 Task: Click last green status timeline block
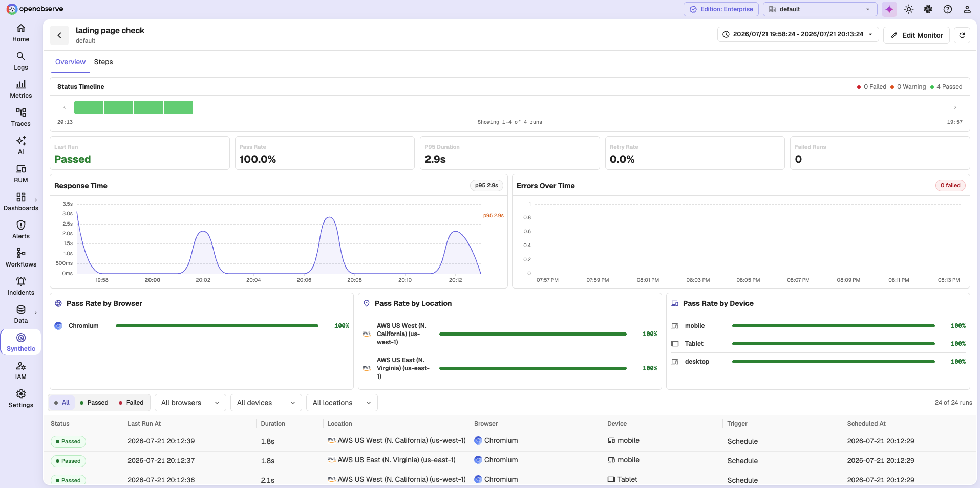[x=178, y=107]
